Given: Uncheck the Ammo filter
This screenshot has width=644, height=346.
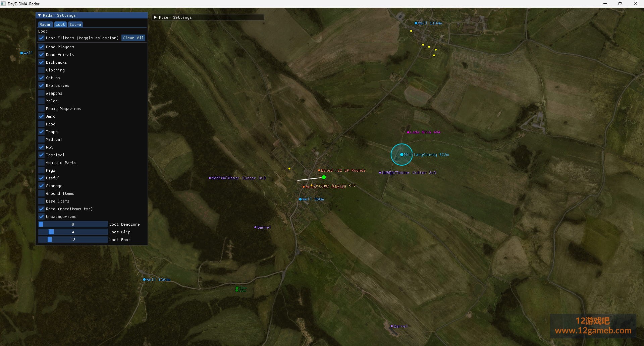Looking at the screenshot, I should click(x=41, y=116).
